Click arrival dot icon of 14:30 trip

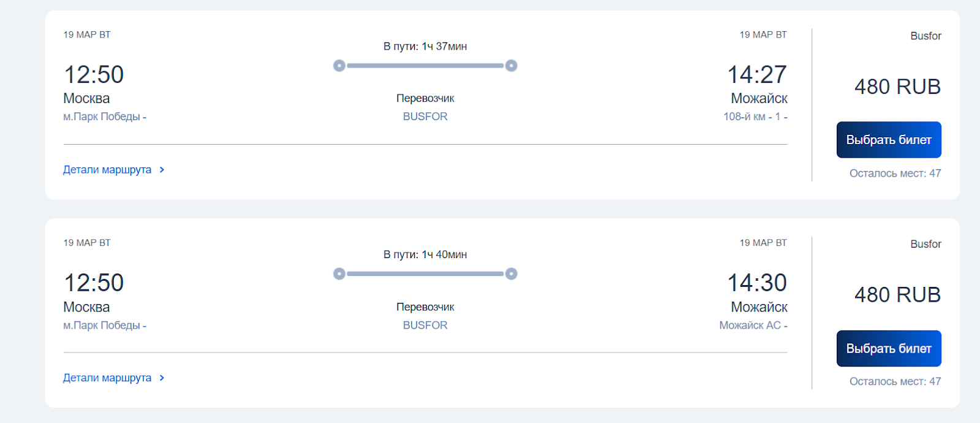click(511, 274)
